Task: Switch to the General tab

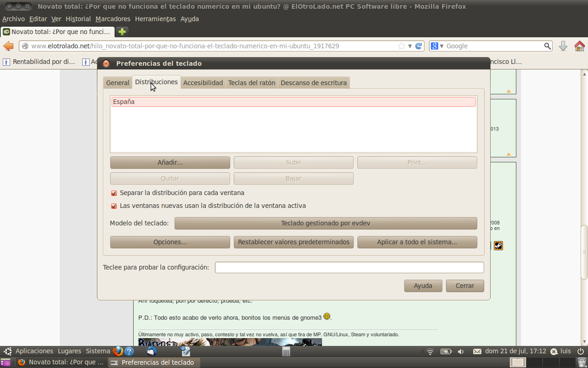Action: click(118, 83)
